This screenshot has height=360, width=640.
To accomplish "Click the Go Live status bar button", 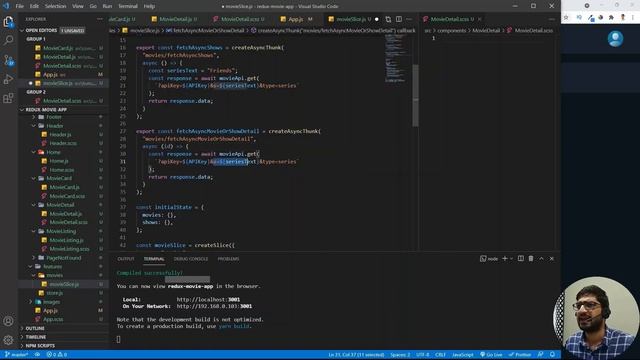I will click(491, 354).
